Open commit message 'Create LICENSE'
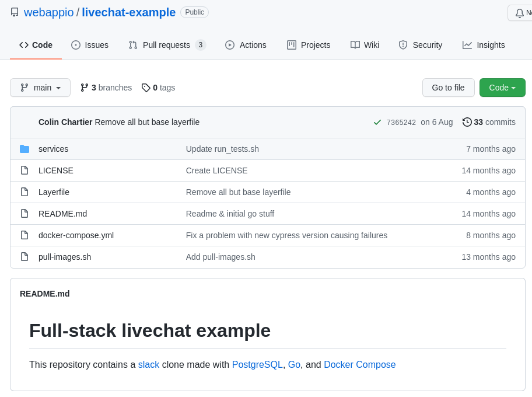 tap(216, 170)
